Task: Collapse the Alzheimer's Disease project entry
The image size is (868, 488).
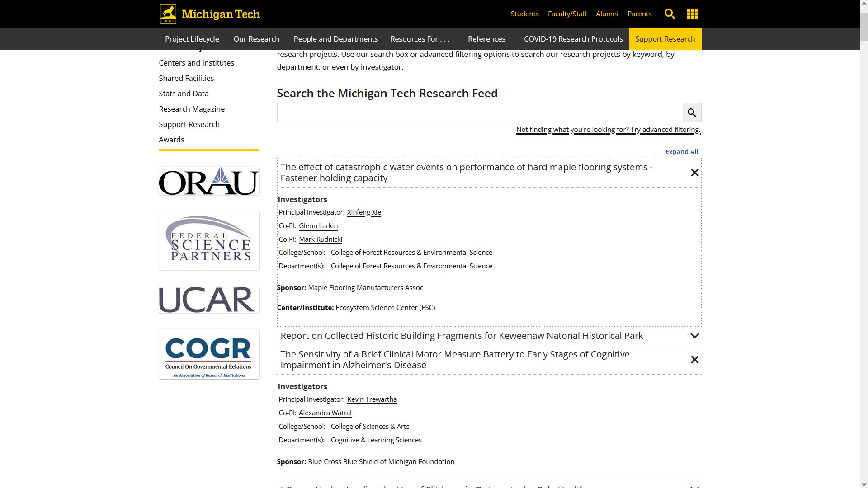Action: coord(694,360)
